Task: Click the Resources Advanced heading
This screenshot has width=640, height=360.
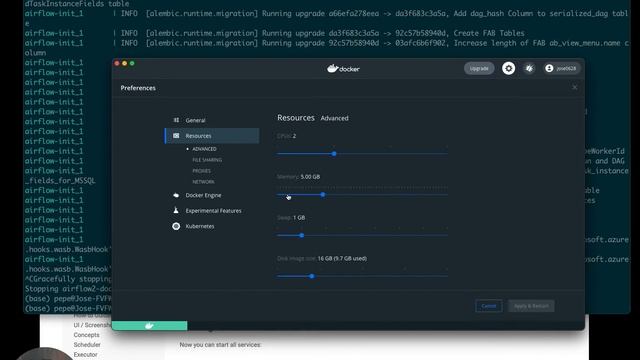Action: click(x=313, y=118)
